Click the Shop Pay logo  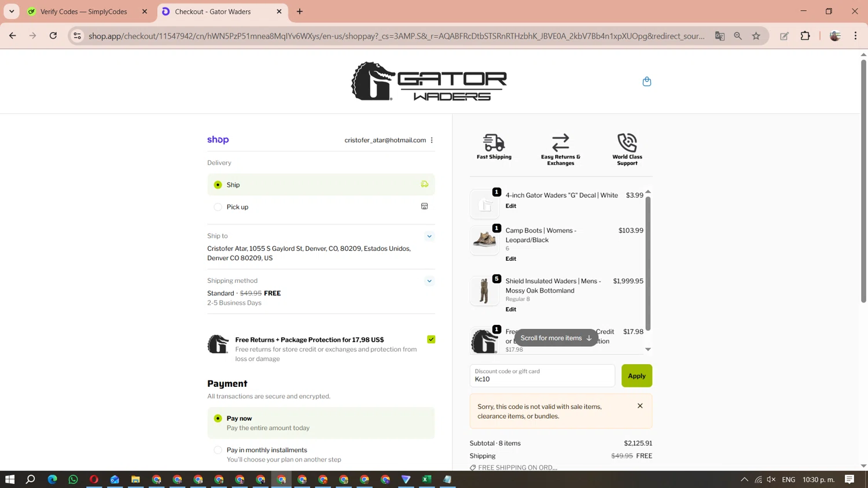pyautogui.click(x=218, y=140)
